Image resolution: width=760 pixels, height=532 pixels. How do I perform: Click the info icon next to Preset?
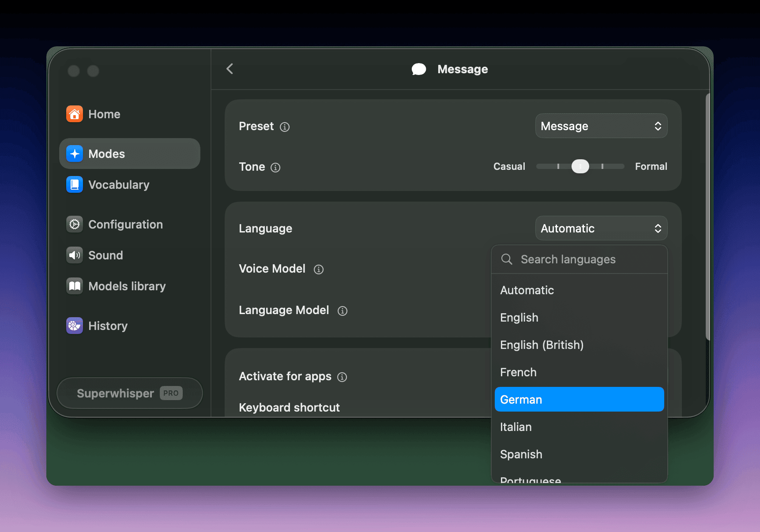click(285, 127)
